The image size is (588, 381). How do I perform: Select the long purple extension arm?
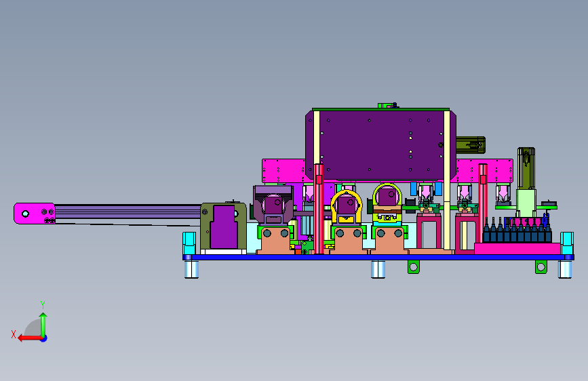[128, 212]
